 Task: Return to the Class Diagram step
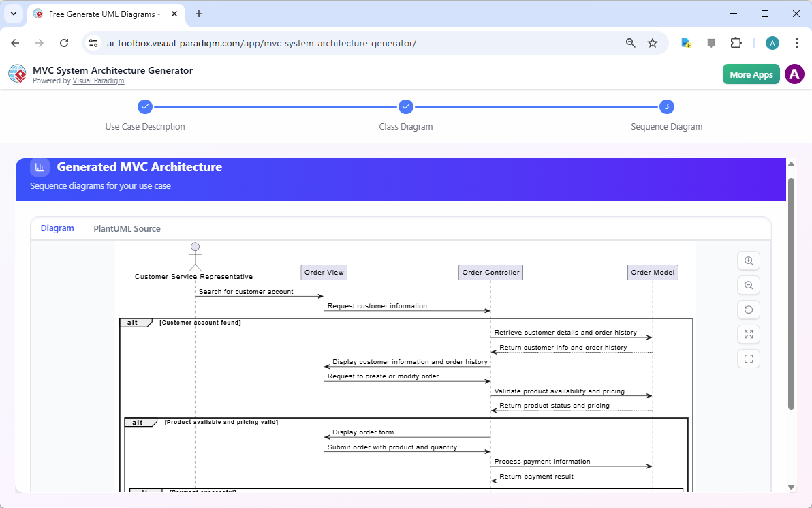coord(406,106)
